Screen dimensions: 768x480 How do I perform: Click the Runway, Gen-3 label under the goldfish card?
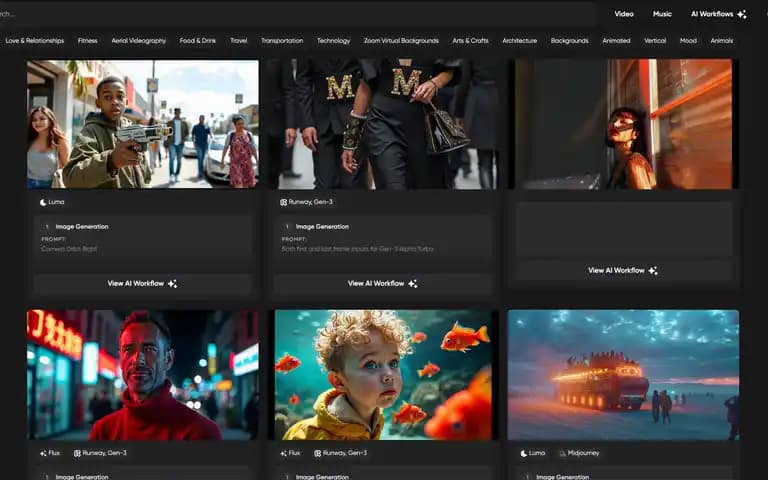pyautogui.click(x=345, y=454)
